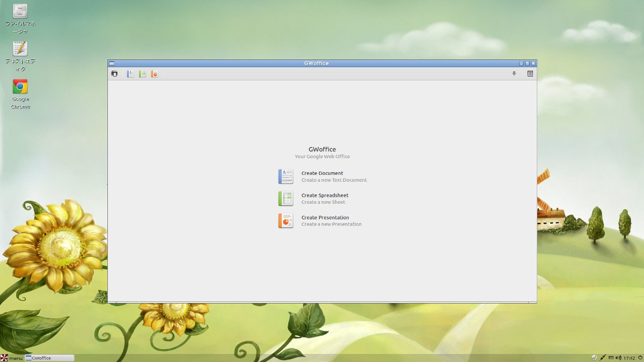Click the Create Spreadsheet green icon
Image resolution: width=644 pixels, height=362 pixels.
pyautogui.click(x=286, y=198)
